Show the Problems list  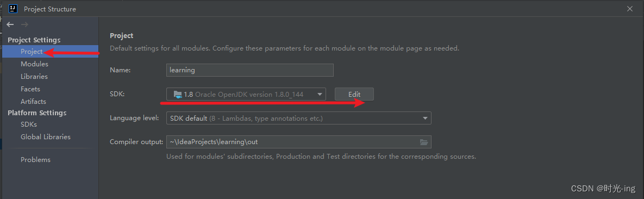[x=36, y=159]
